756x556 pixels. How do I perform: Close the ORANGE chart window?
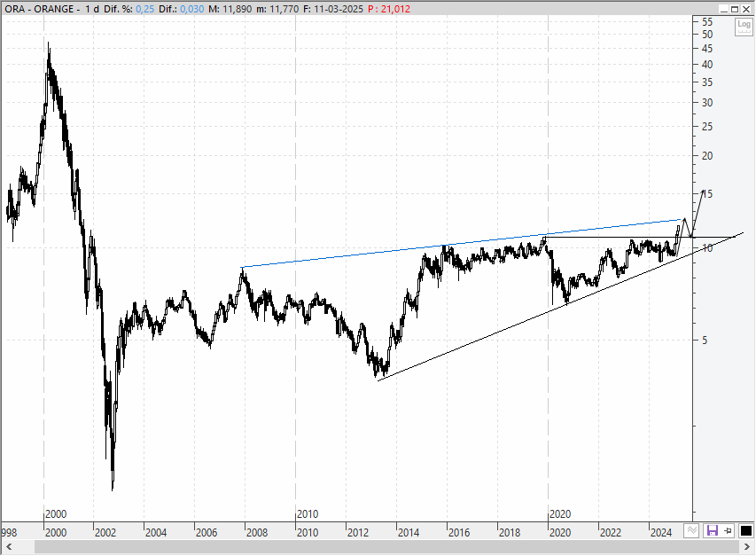click(746, 9)
